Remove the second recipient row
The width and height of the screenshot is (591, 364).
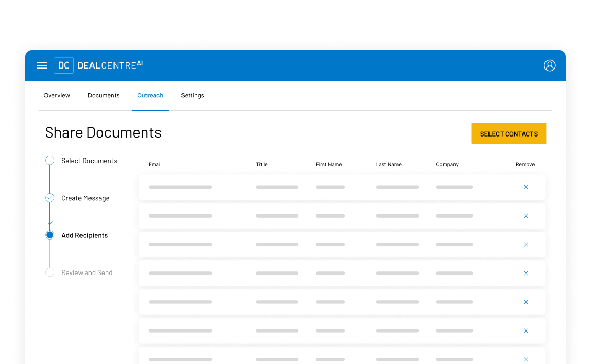point(525,215)
